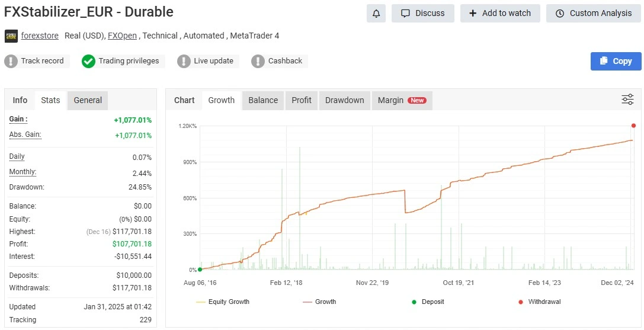Open the chart settings sliders icon
The image size is (644, 330).
point(627,100)
